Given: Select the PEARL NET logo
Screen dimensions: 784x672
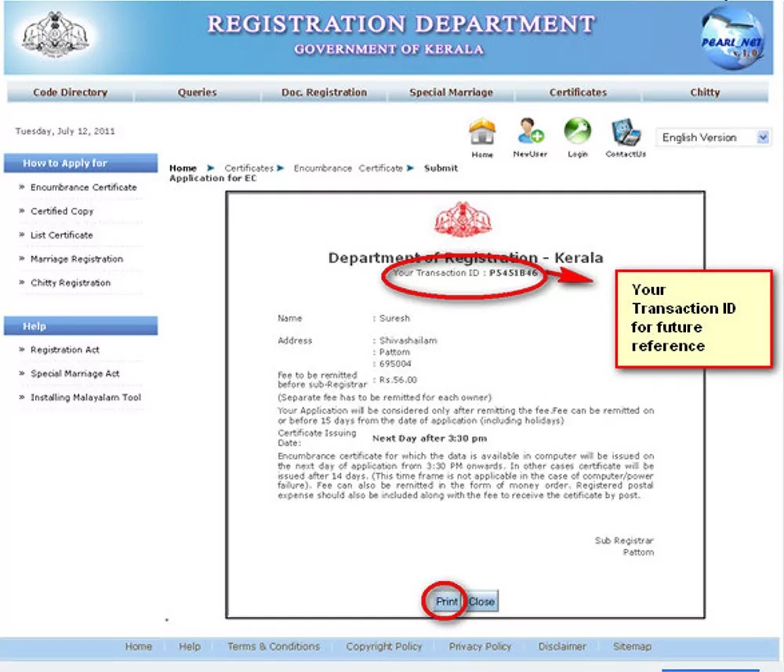Looking at the screenshot, I should point(731,38).
